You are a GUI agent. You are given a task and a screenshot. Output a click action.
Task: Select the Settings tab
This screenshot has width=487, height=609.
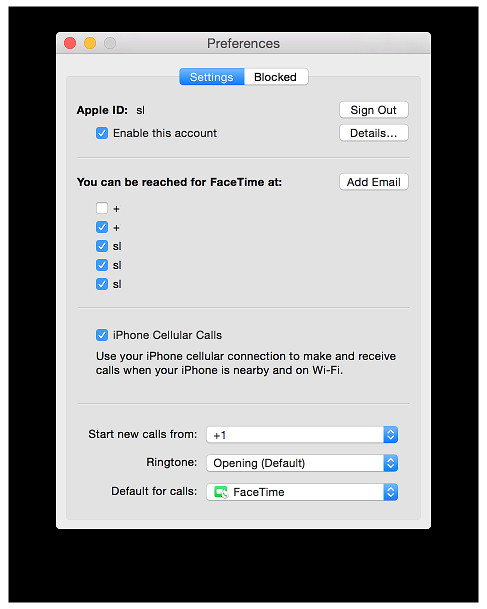coord(212,77)
